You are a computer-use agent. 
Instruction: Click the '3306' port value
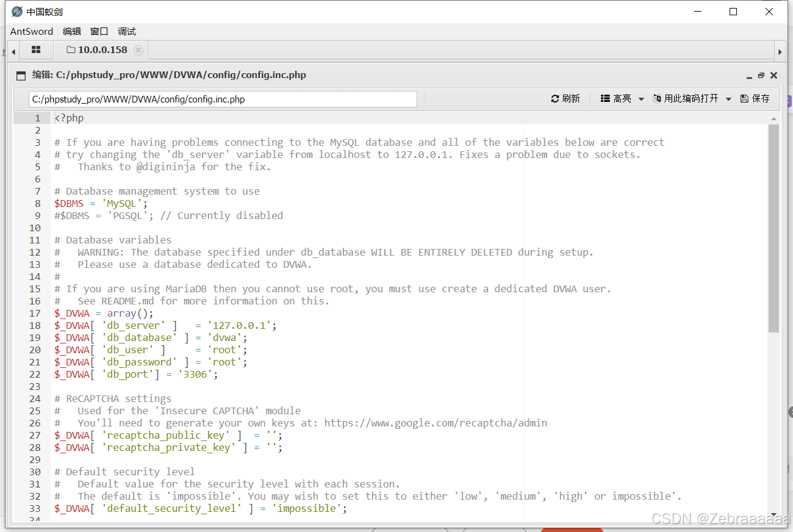pyautogui.click(x=195, y=374)
